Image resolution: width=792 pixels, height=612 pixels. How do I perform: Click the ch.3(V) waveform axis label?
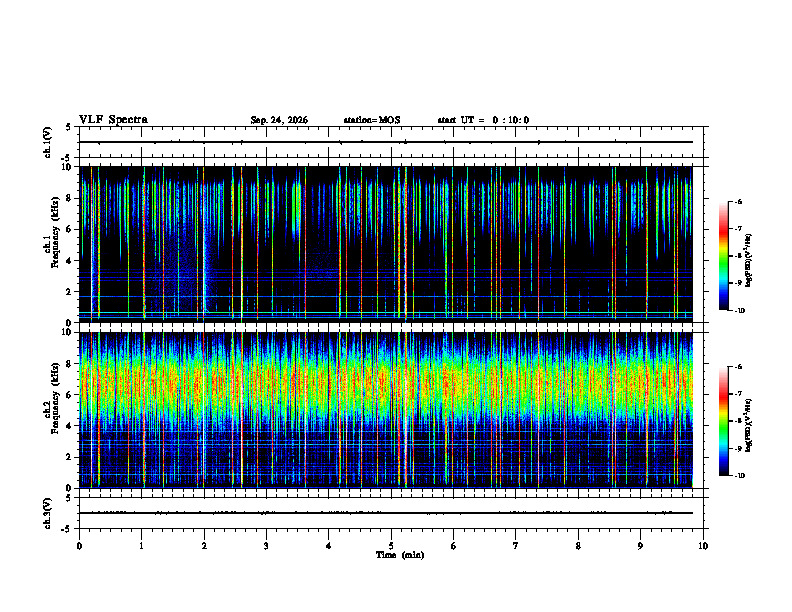[47, 513]
